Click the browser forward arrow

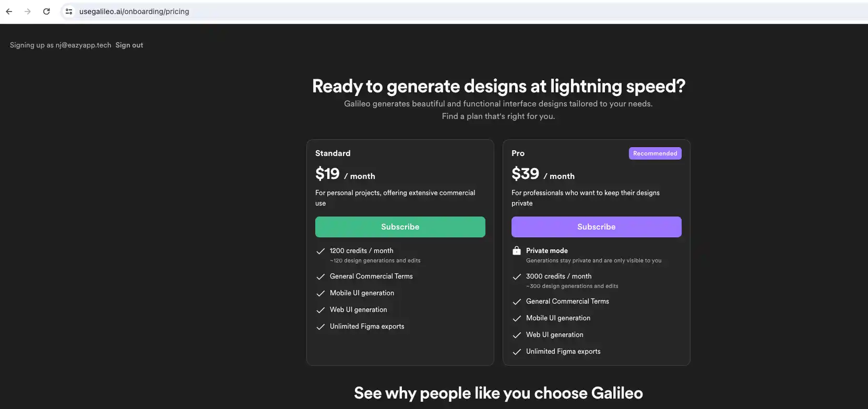(28, 11)
